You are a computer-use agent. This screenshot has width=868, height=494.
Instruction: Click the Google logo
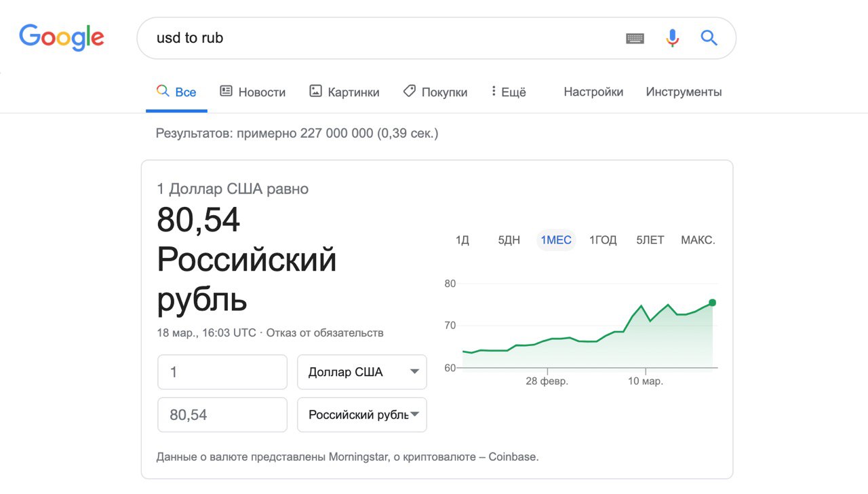click(x=62, y=38)
